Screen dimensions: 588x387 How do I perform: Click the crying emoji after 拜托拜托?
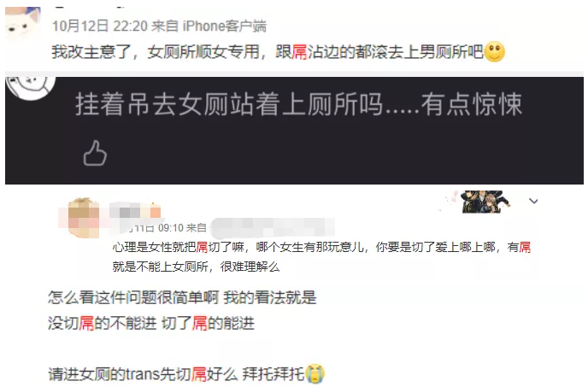315,373
